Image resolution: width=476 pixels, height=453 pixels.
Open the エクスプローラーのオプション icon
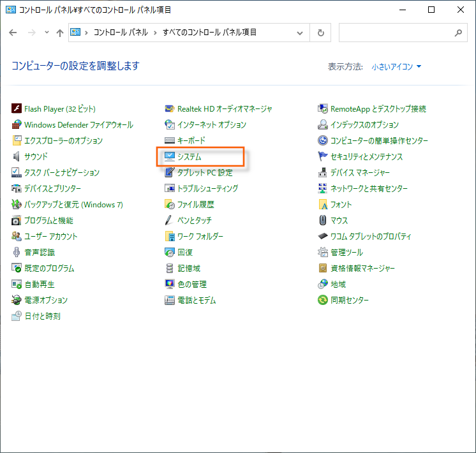point(17,140)
